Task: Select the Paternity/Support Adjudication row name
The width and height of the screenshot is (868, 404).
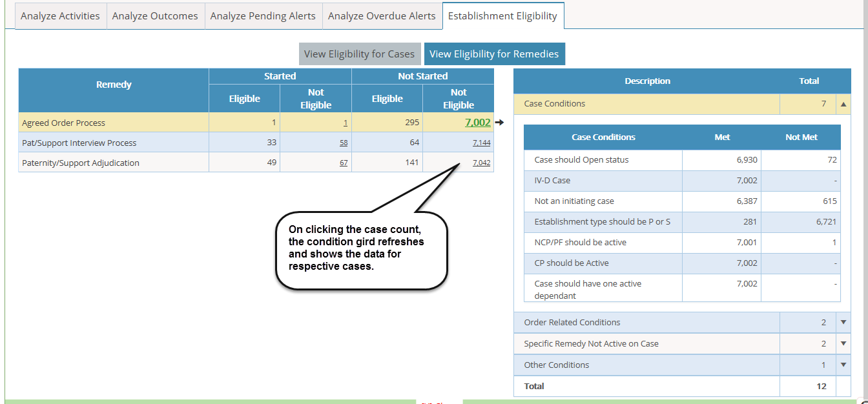Action: (x=81, y=163)
